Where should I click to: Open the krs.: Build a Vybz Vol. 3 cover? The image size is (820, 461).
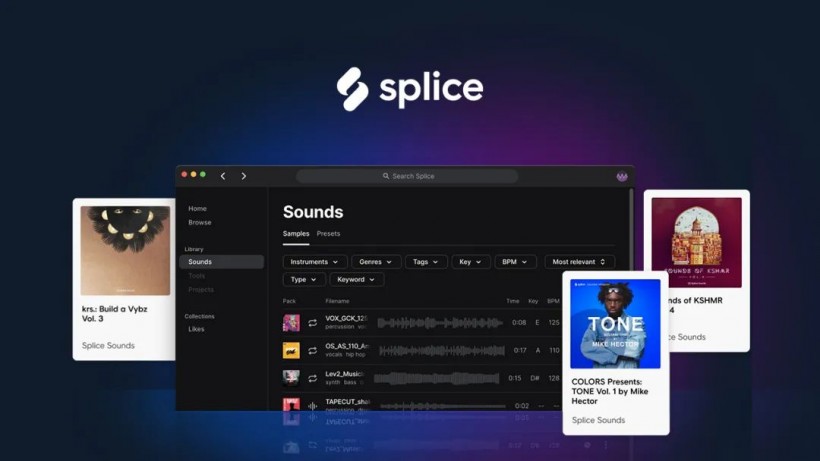(x=125, y=250)
